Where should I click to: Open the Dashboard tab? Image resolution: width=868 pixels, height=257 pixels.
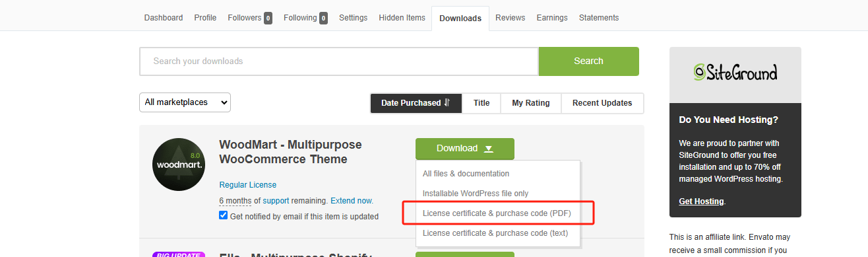point(164,18)
